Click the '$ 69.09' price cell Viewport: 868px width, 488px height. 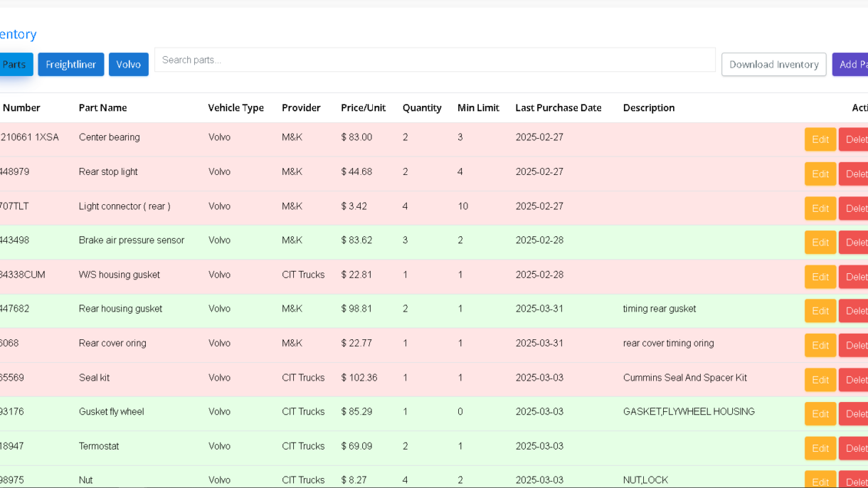356,446
